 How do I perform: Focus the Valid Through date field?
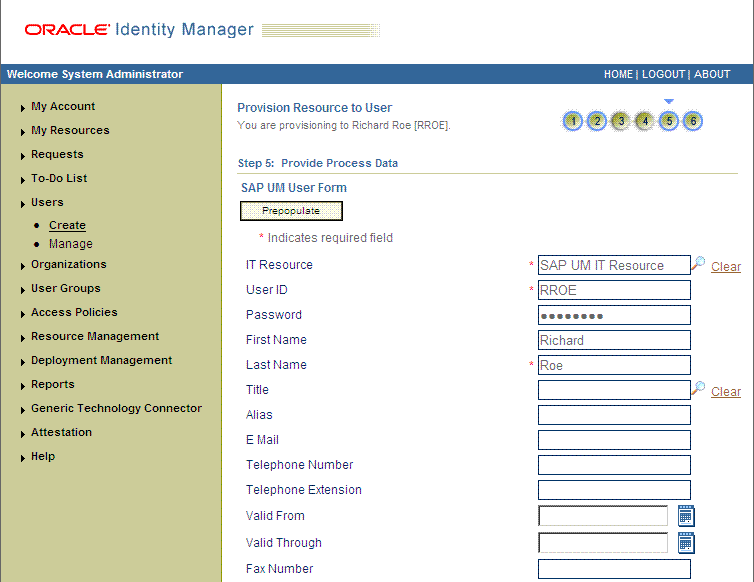point(603,543)
